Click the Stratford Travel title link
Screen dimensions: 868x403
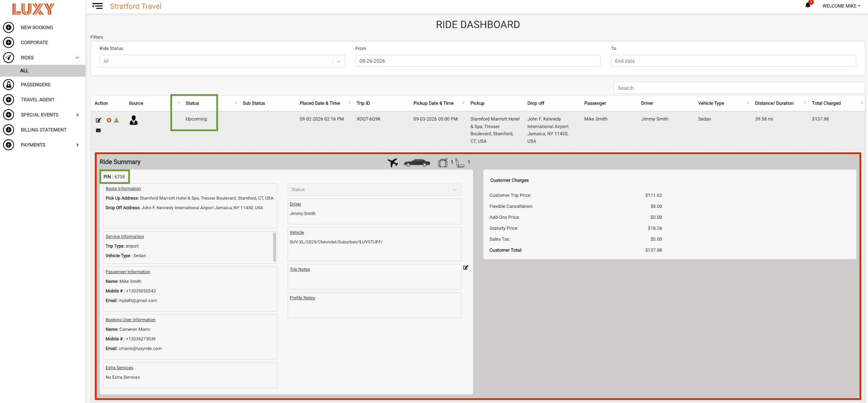(x=136, y=6)
